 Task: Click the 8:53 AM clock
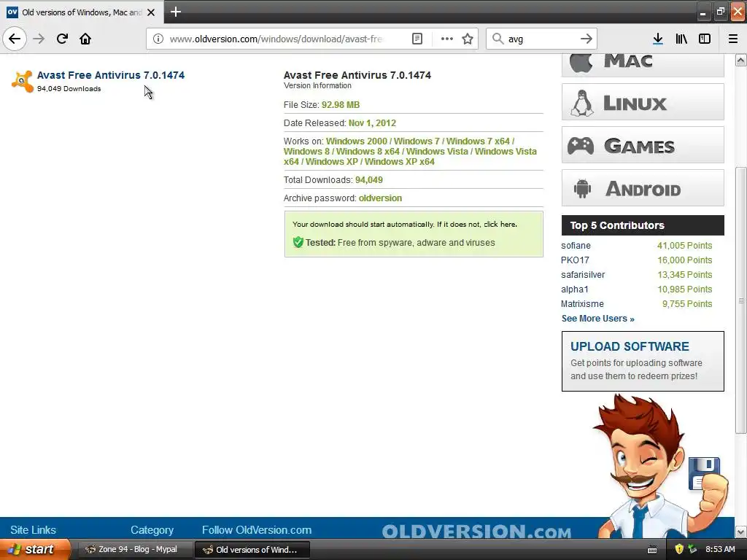point(720,549)
